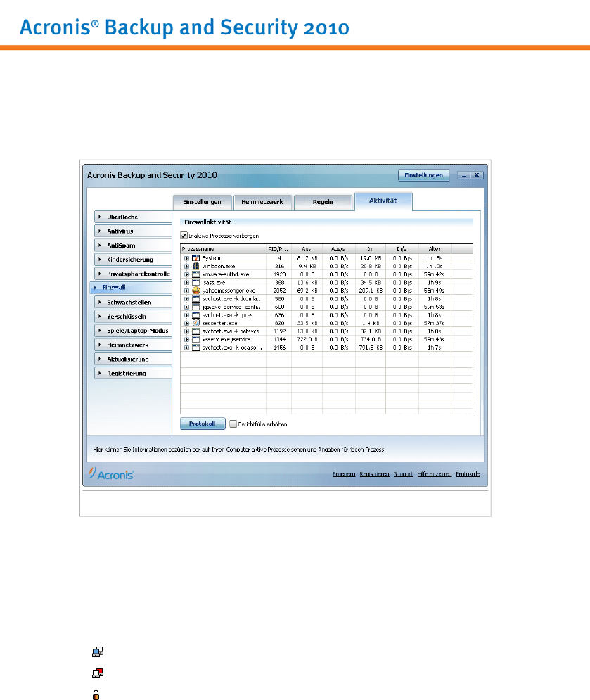The width and height of the screenshot is (590, 700).
Task: Open the Erneuern link
Action: (x=344, y=474)
